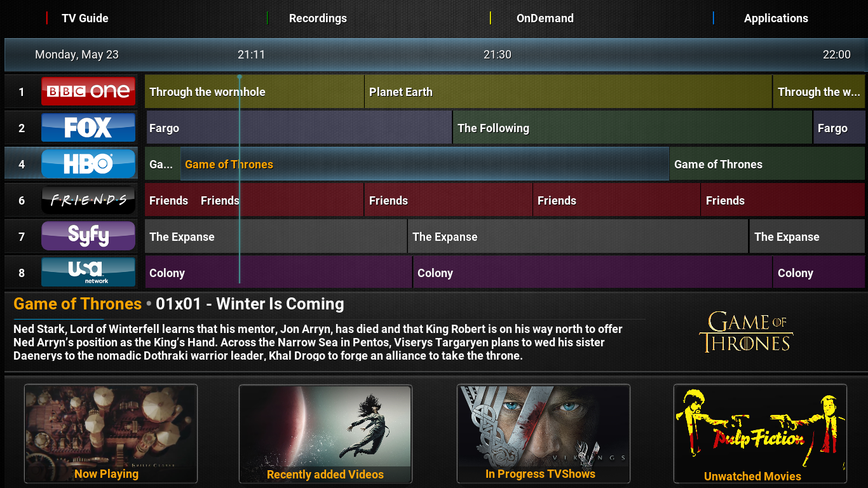Select the last The Expanse program on the right
Screen dimensions: 868x488
coord(807,236)
